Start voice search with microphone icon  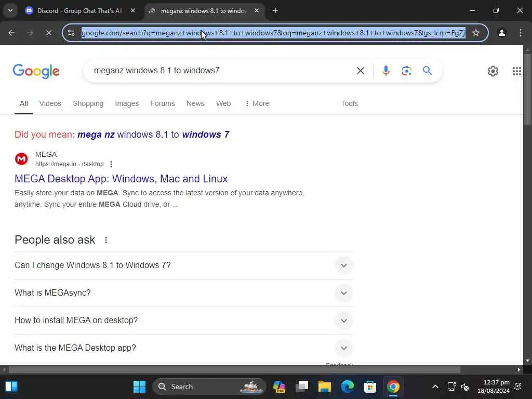[x=386, y=71]
